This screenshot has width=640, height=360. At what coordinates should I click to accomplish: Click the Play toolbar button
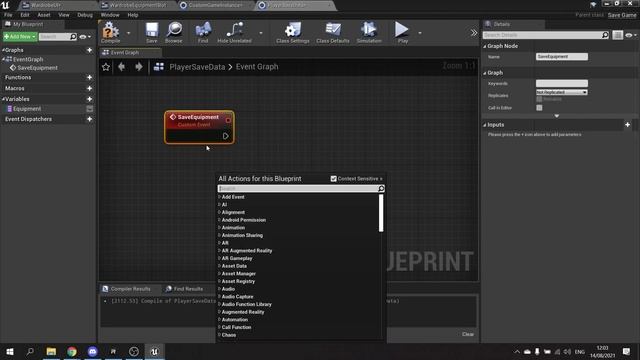point(402,32)
